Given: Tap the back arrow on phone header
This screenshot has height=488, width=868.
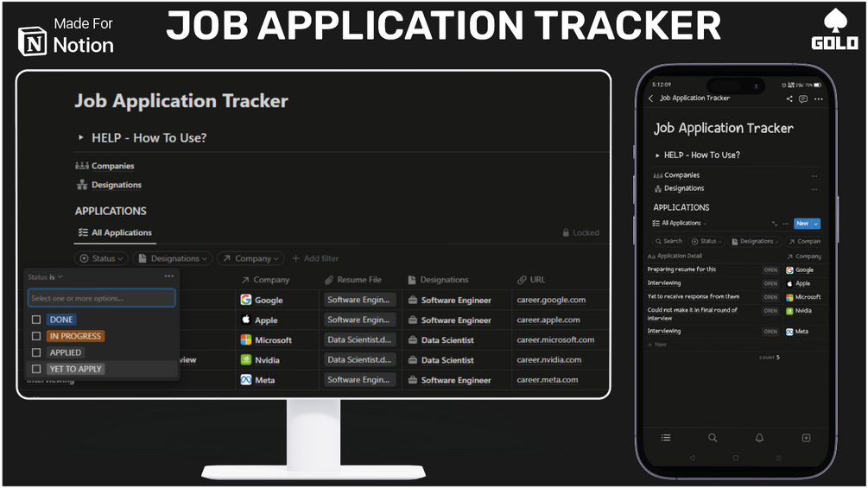Looking at the screenshot, I should (651, 98).
